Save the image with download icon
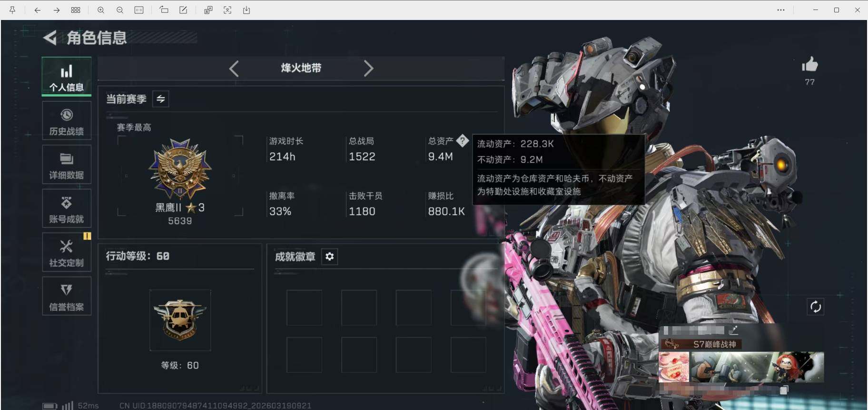This screenshot has width=868, height=410. pos(247,10)
